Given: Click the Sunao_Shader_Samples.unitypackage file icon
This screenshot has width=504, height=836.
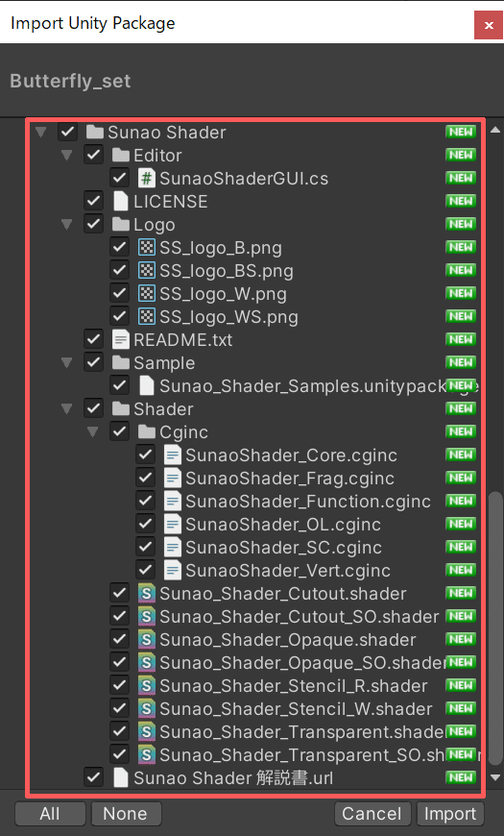Looking at the screenshot, I should [147, 385].
